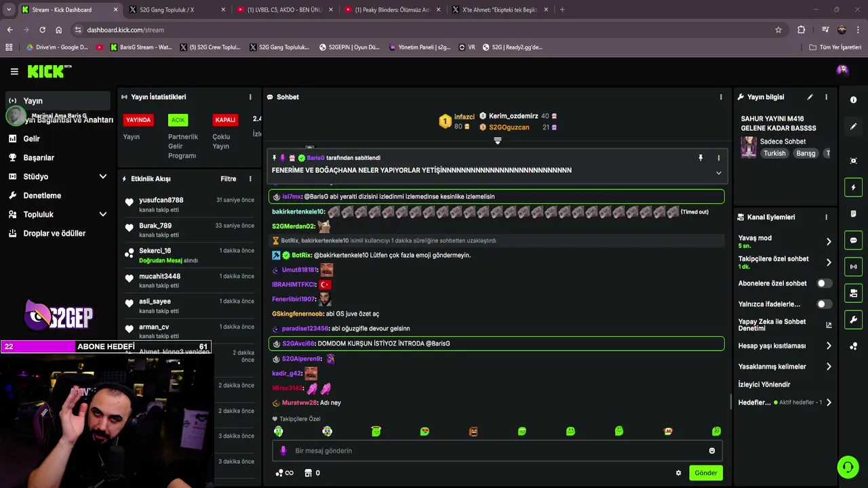This screenshot has height=488, width=868.
Task: Open Yayın bilgisi panel three-dot menu
Action: coord(826,97)
